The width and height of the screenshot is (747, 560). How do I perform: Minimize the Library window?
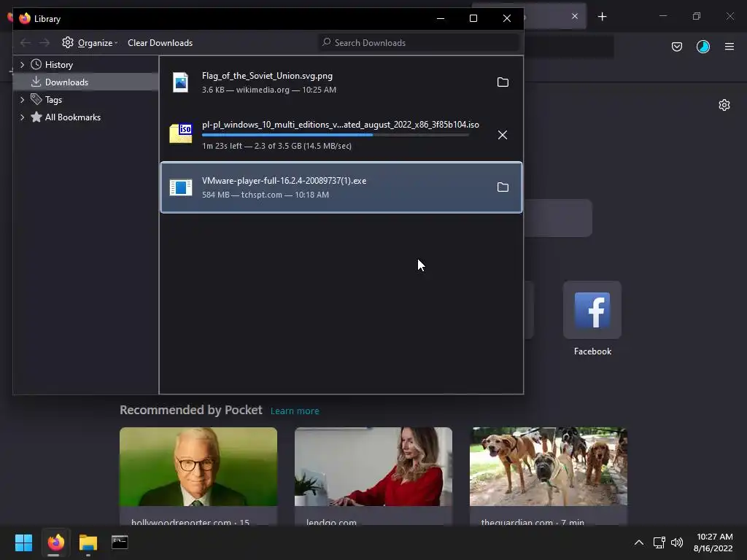click(441, 18)
